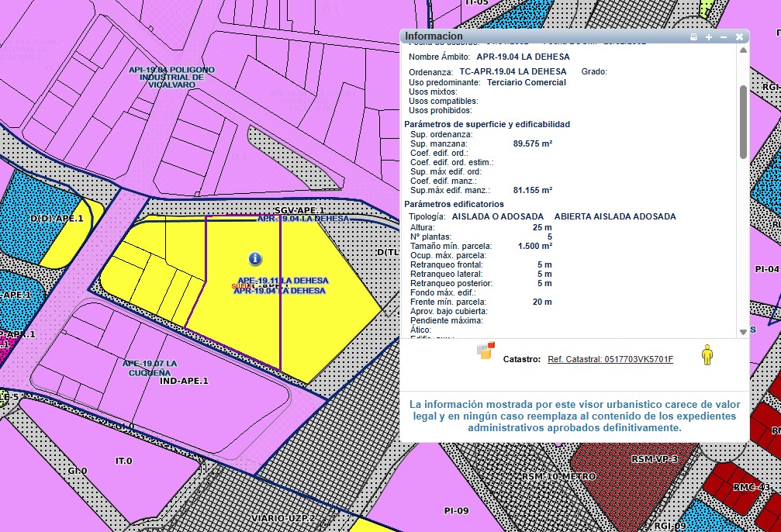Viewport: 781px width, 532px height.
Task: Click the blue info marker on the map
Action: pos(255,258)
